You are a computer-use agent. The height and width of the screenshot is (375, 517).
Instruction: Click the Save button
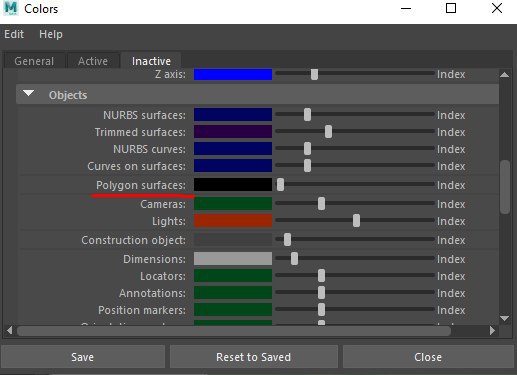(x=83, y=357)
